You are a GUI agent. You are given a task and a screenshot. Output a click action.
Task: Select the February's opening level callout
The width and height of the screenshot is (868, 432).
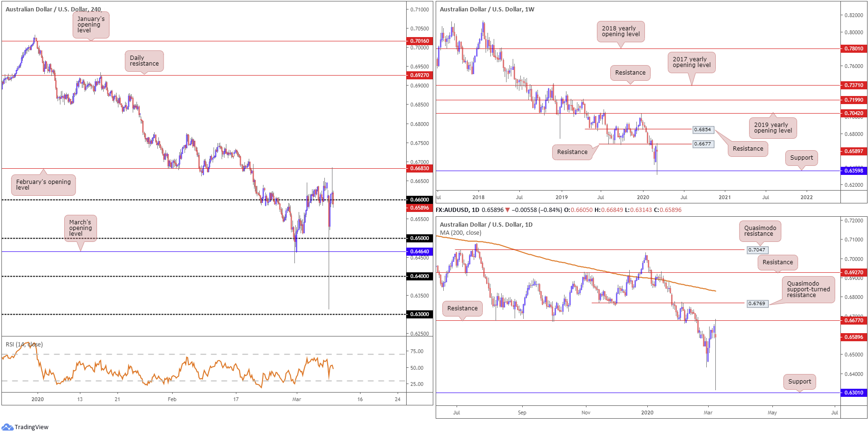coord(43,184)
